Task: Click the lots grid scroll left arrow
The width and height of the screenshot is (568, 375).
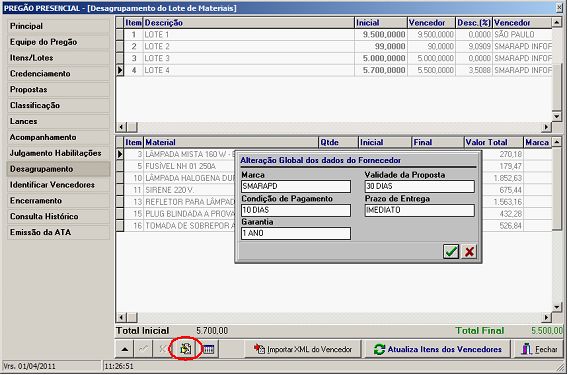Action: click(x=121, y=127)
